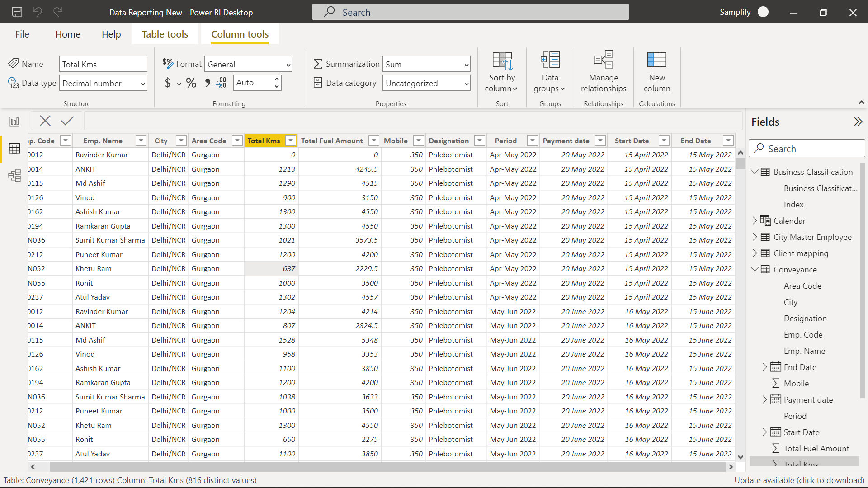Apply percentage format icon
Image resolution: width=868 pixels, height=488 pixels.
click(x=191, y=83)
